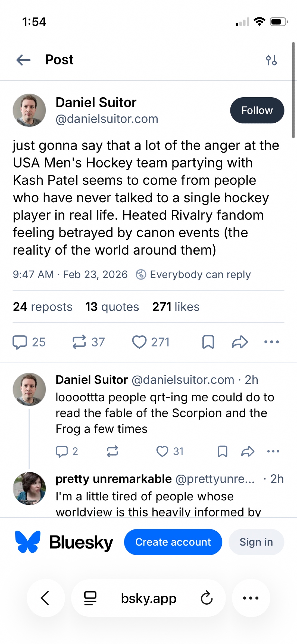
Task: Open pretty unremarkable's profile avatar
Action: click(x=29, y=488)
